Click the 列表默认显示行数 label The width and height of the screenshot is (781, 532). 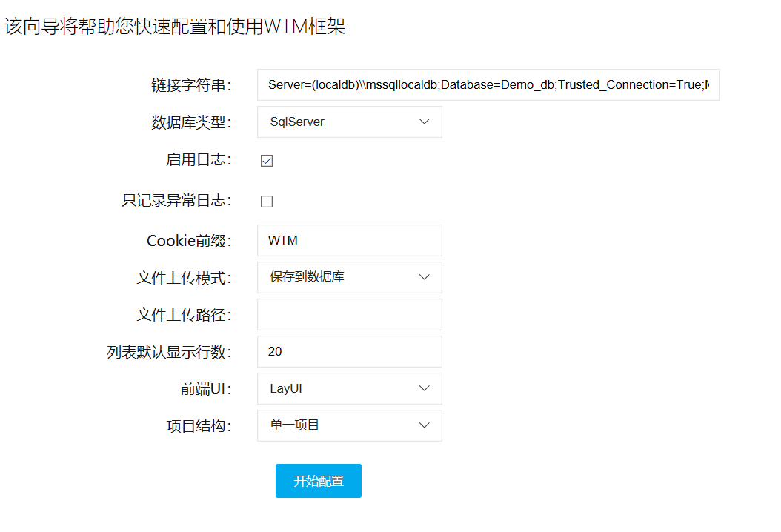[x=169, y=352]
